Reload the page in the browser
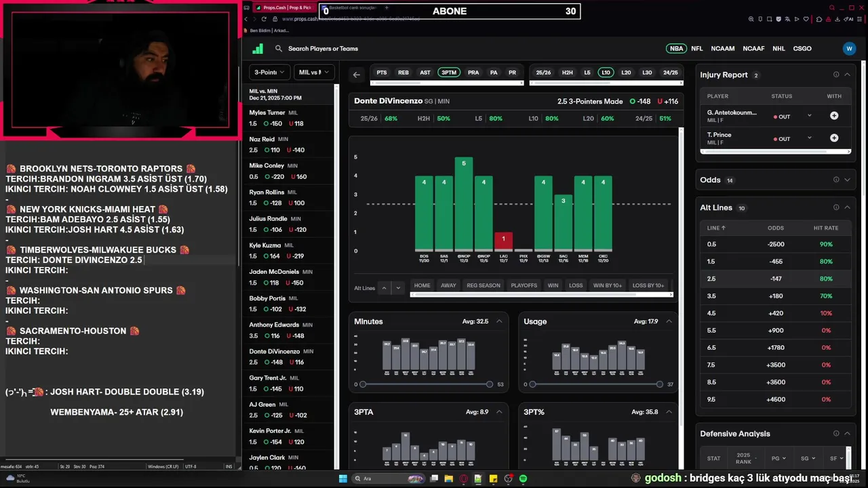This screenshot has height=488, width=868. coord(264,19)
